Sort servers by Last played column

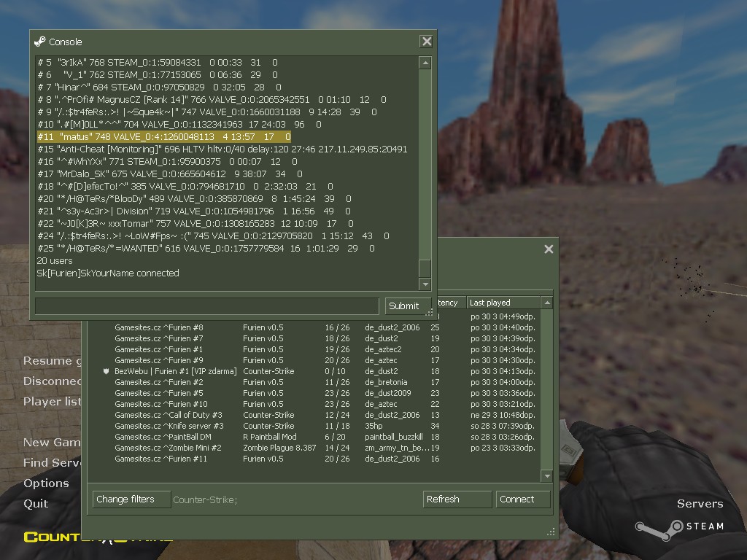pos(503,303)
